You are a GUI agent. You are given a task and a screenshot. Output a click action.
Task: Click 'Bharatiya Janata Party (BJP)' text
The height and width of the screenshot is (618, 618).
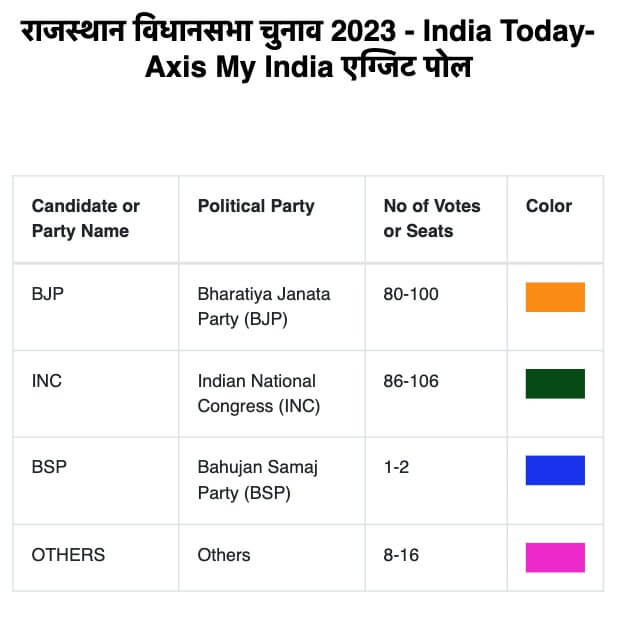(x=264, y=307)
